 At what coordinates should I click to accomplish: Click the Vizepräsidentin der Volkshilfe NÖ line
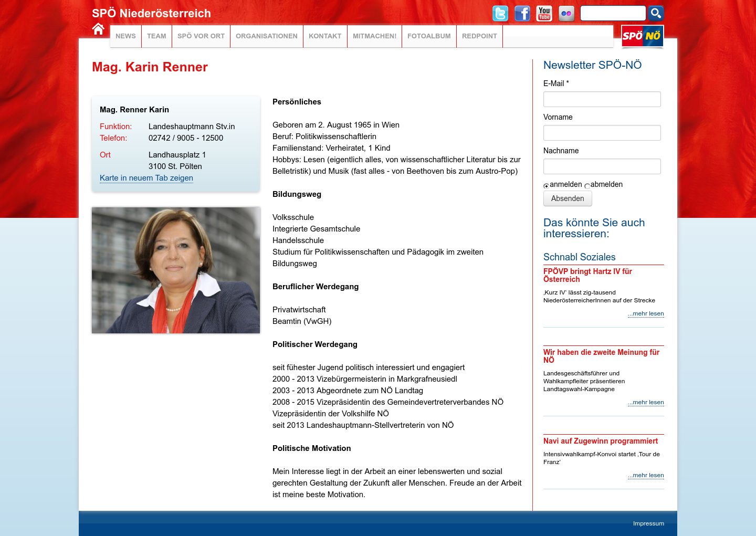point(331,414)
